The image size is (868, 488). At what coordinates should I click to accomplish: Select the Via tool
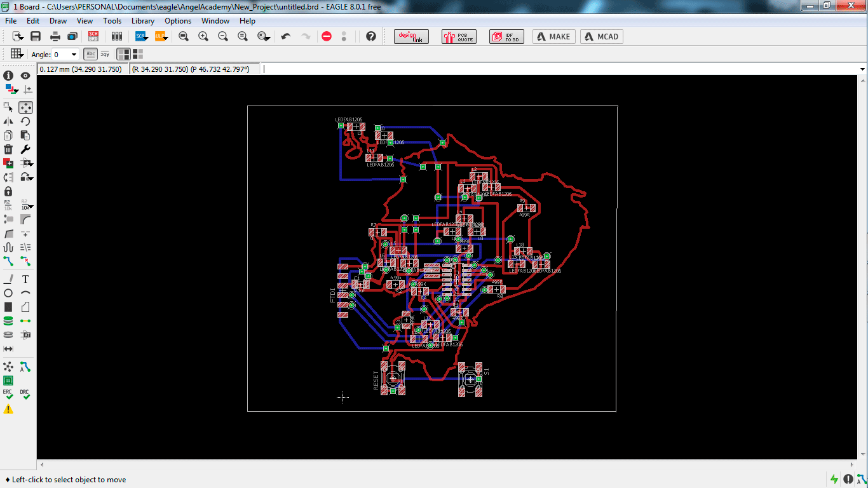[x=8, y=321]
